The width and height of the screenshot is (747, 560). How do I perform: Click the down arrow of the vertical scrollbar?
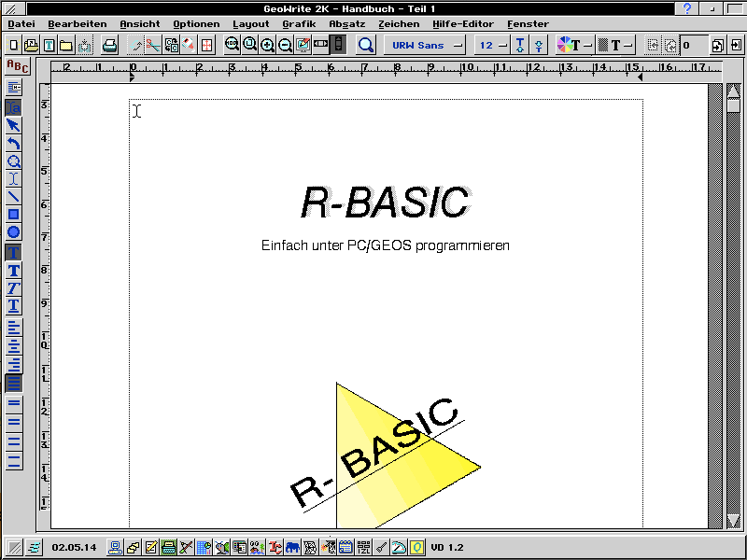click(735, 520)
